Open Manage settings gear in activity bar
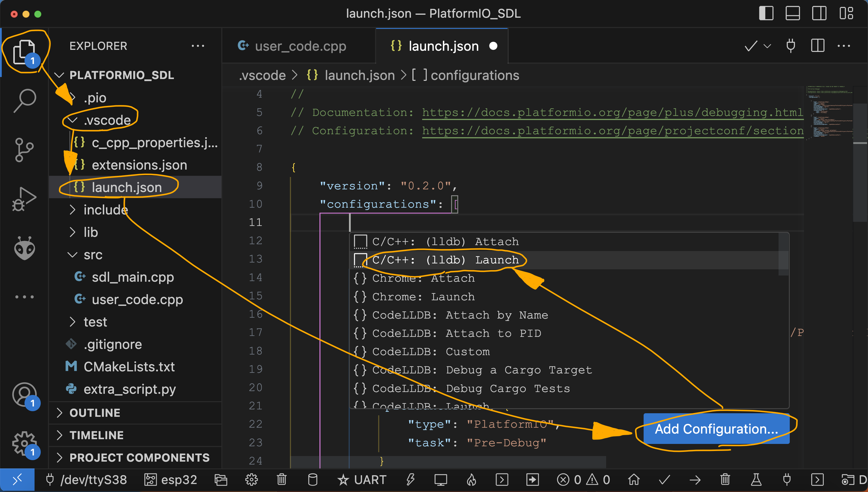The width and height of the screenshot is (868, 492). (x=24, y=443)
